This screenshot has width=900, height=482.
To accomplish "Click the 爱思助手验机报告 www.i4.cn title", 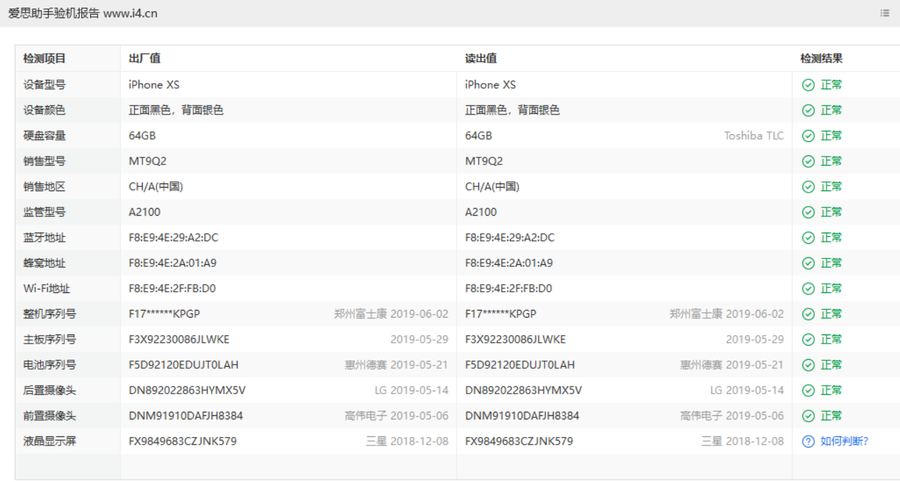I will tap(83, 13).
